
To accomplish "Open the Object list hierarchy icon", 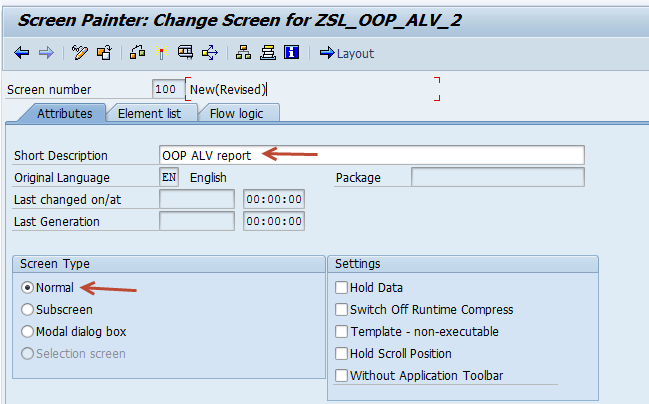I will pos(243,53).
